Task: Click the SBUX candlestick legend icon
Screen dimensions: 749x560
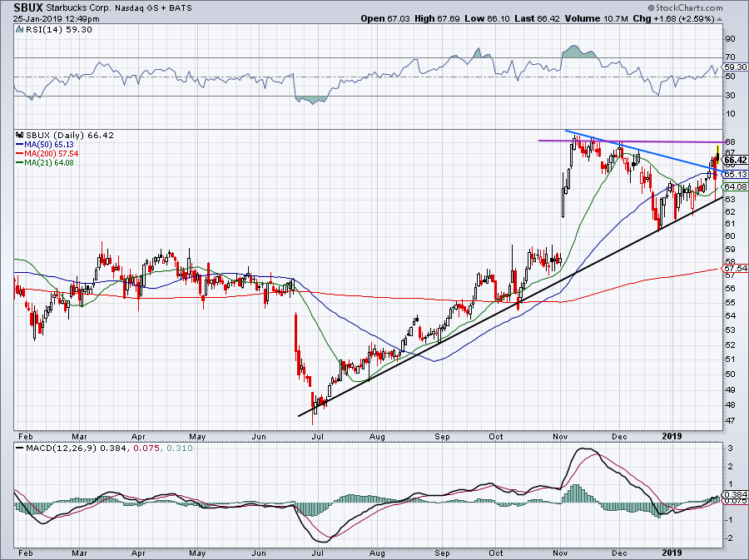Action: coord(20,135)
